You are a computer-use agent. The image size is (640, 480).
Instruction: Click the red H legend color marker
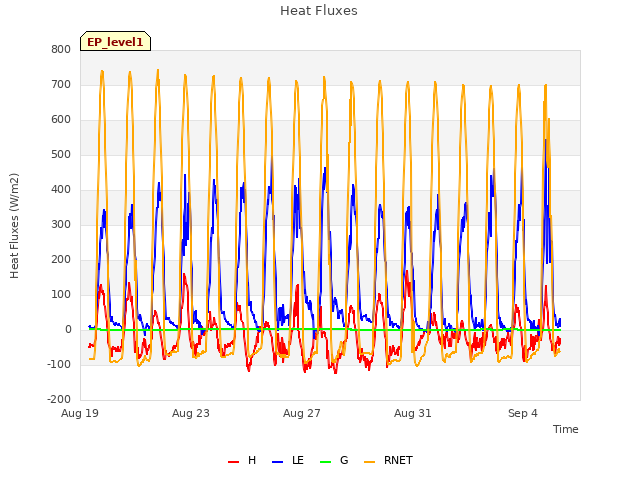coord(233,462)
